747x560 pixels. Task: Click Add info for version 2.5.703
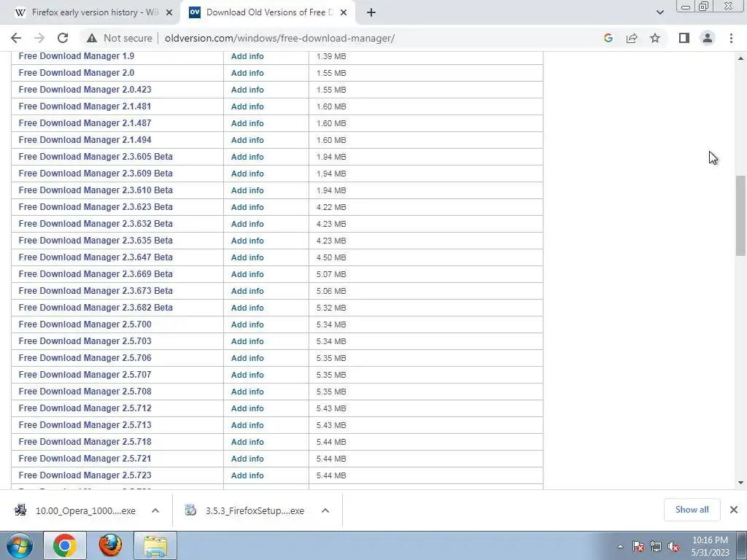[x=247, y=341]
